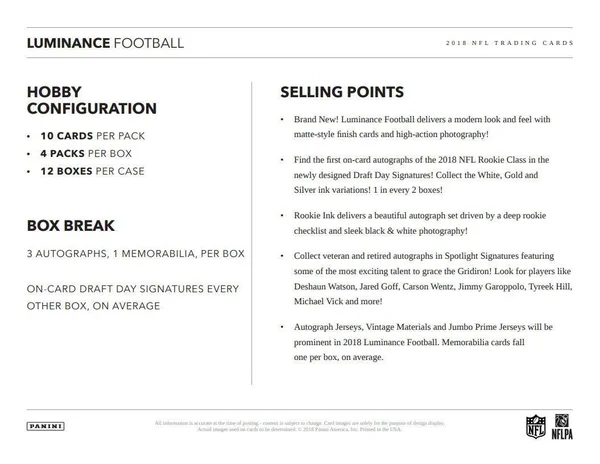Click the Autograph Jerseys memorabilia paragraph
The image size is (600, 464).
(x=423, y=342)
